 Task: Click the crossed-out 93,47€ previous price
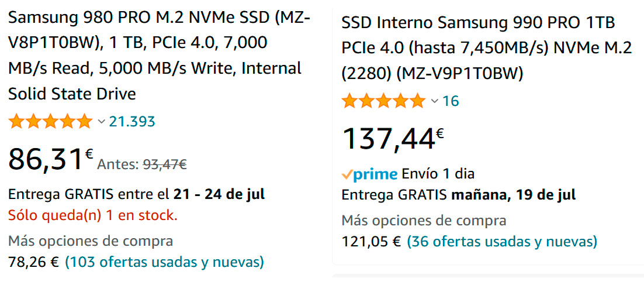(x=165, y=164)
